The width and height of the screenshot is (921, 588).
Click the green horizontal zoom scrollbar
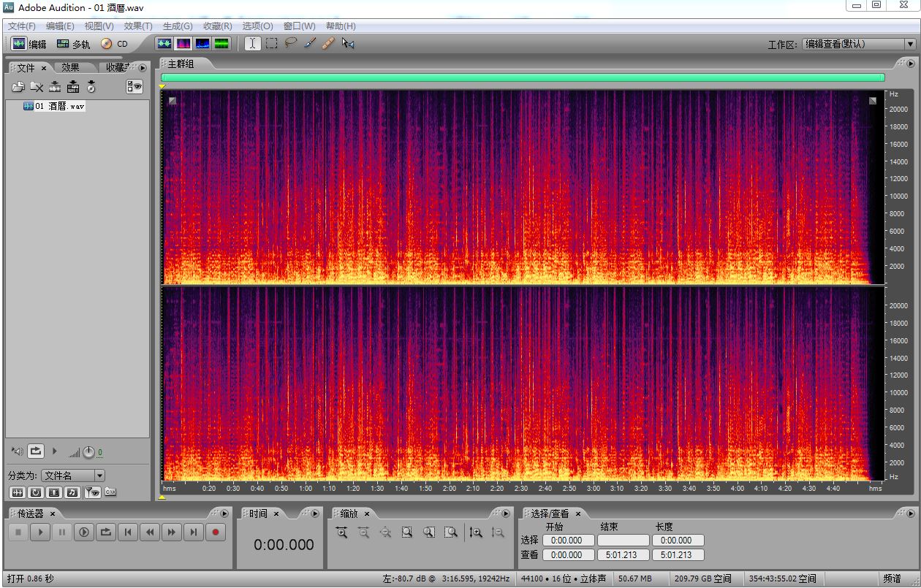click(523, 77)
